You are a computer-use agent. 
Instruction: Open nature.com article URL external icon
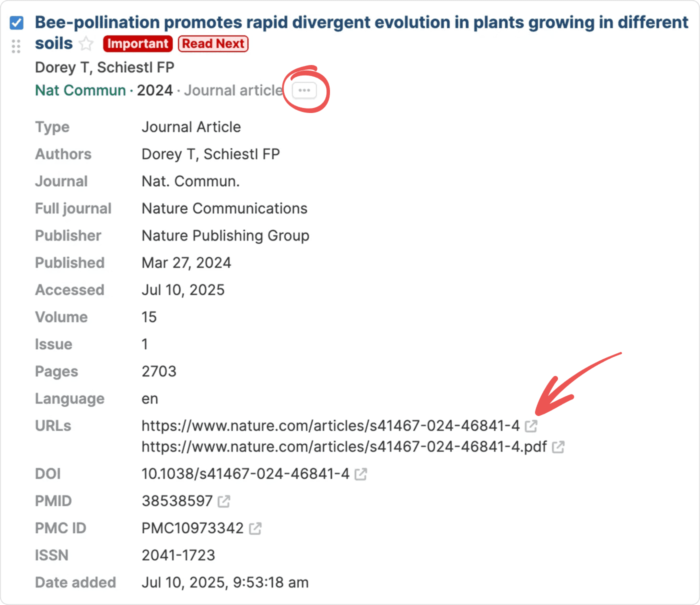point(531,426)
